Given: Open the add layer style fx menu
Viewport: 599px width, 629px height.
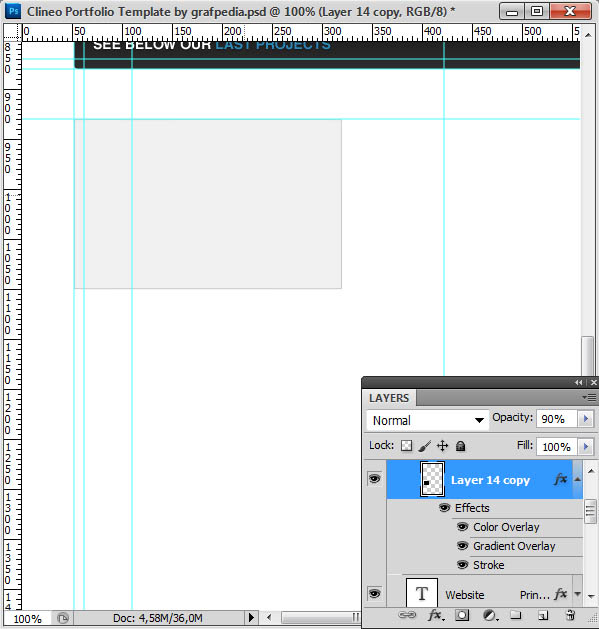Looking at the screenshot, I should (436, 615).
